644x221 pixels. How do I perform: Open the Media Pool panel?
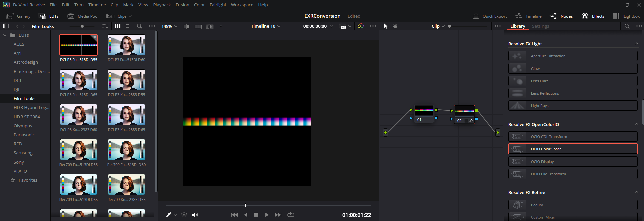83,16
